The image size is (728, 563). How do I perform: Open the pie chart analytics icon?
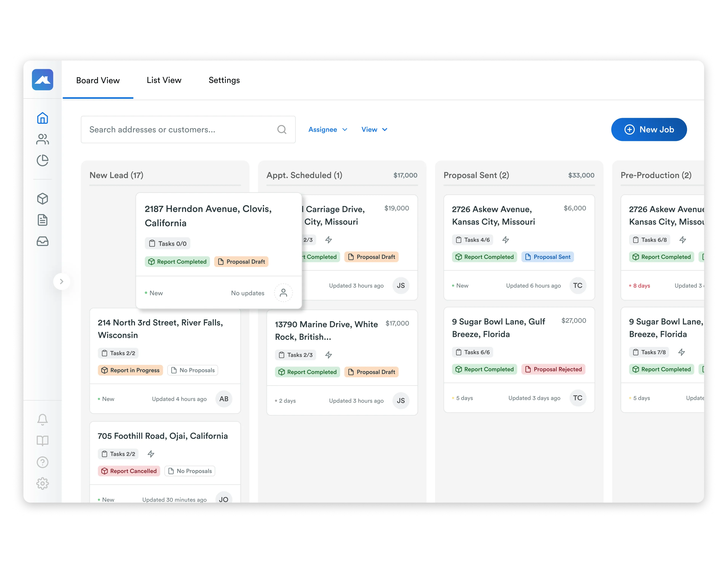coord(42,161)
